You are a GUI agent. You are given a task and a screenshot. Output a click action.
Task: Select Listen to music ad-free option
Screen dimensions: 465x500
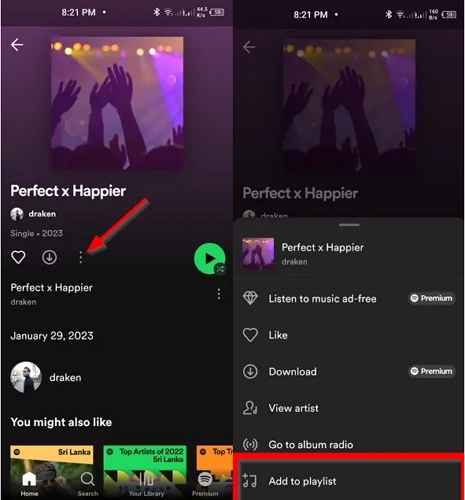point(349,298)
